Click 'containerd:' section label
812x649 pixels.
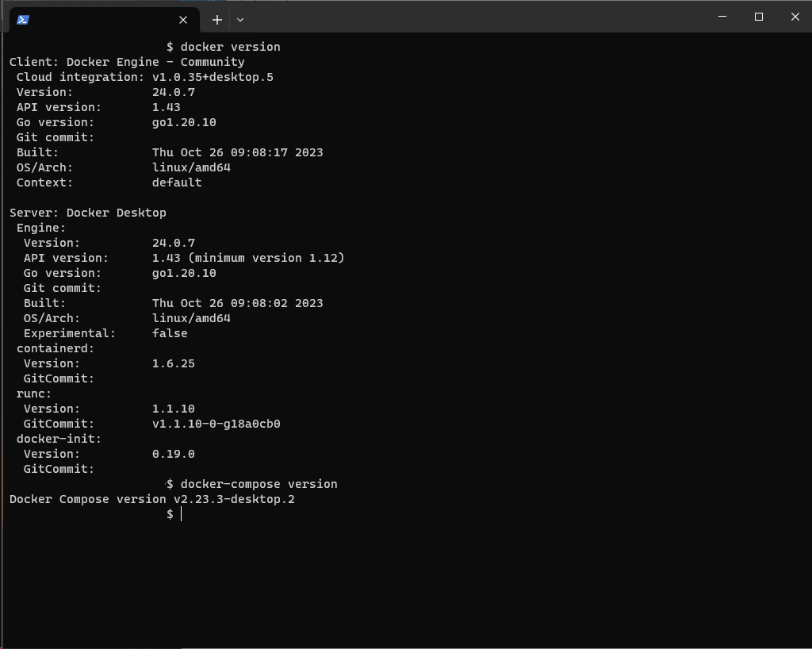[x=56, y=348]
